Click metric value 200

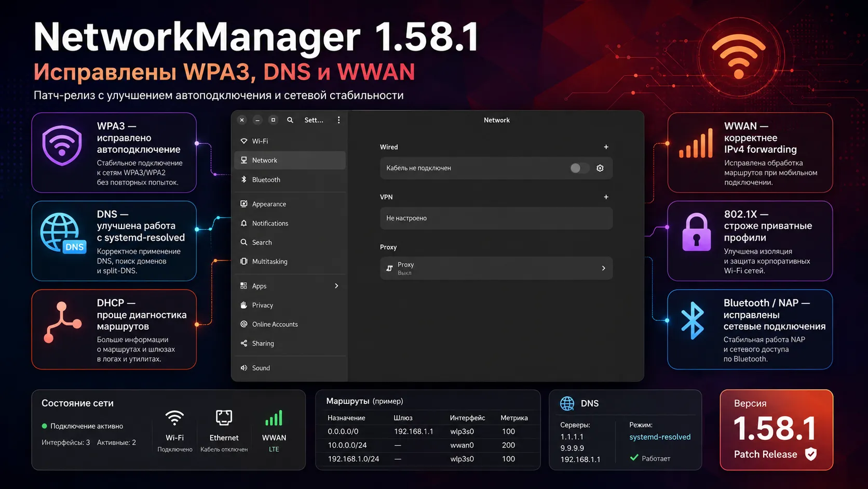[508, 445]
